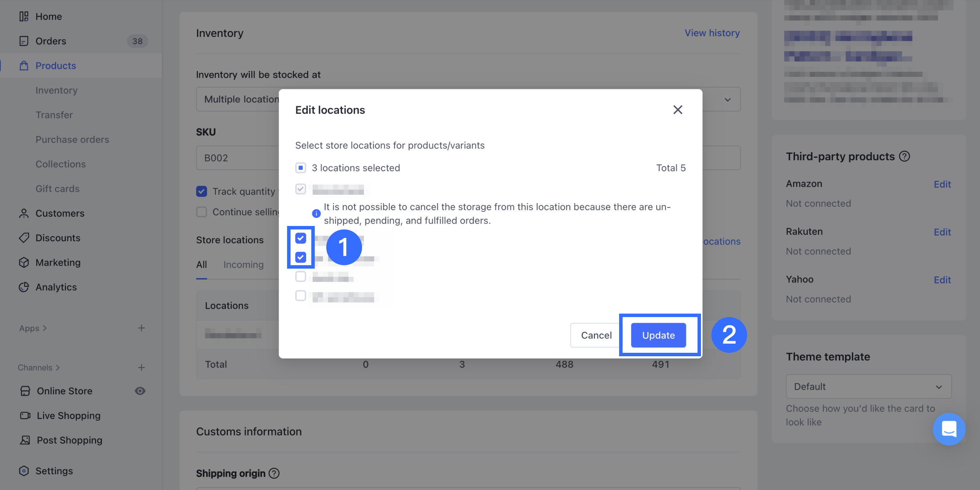Click the Third-party products help icon
980x490 pixels.
click(904, 156)
